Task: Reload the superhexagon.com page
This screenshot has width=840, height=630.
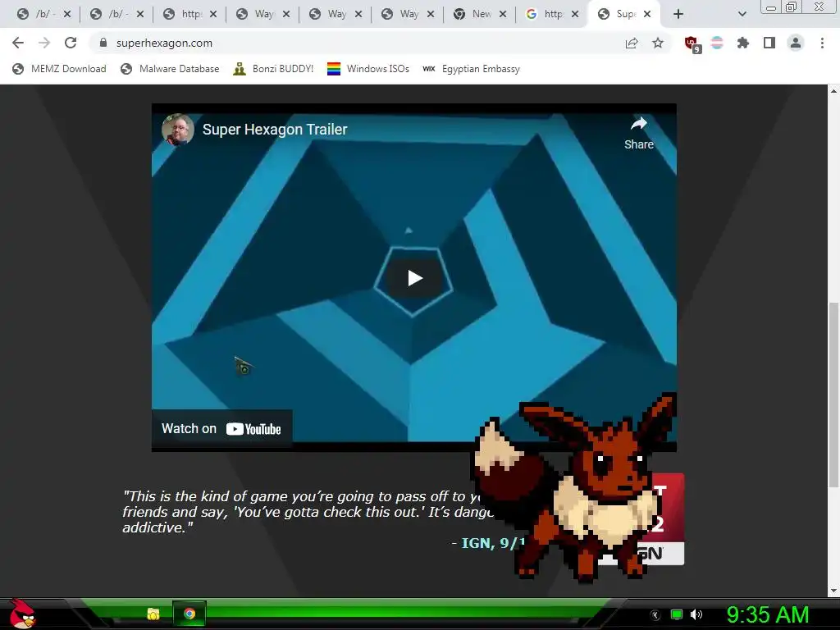Action: [71, 43]
